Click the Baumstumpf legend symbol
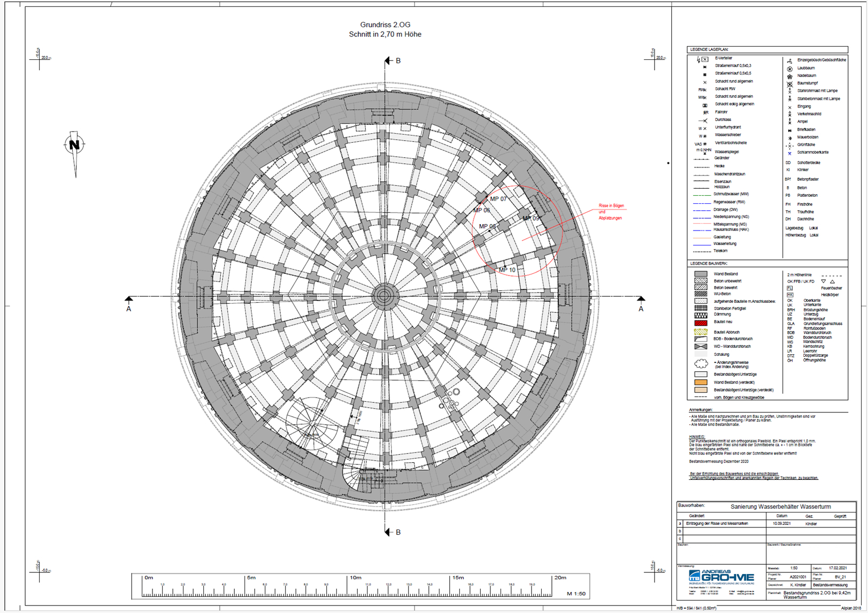868x613 pixels. (789, 84)
